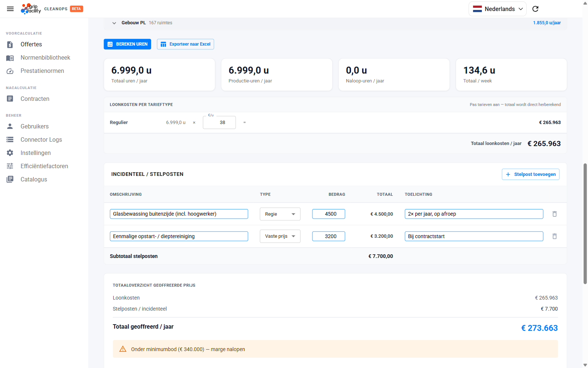Open the Vaste prijs type dropdown
The height and width of the screenshot is (368, 588).
pos(280,236)
